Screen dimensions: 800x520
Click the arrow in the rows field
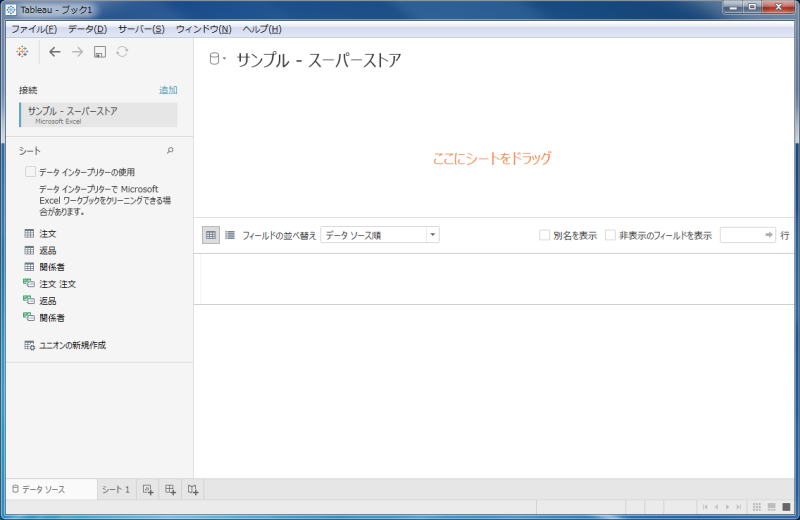[769, 235]
